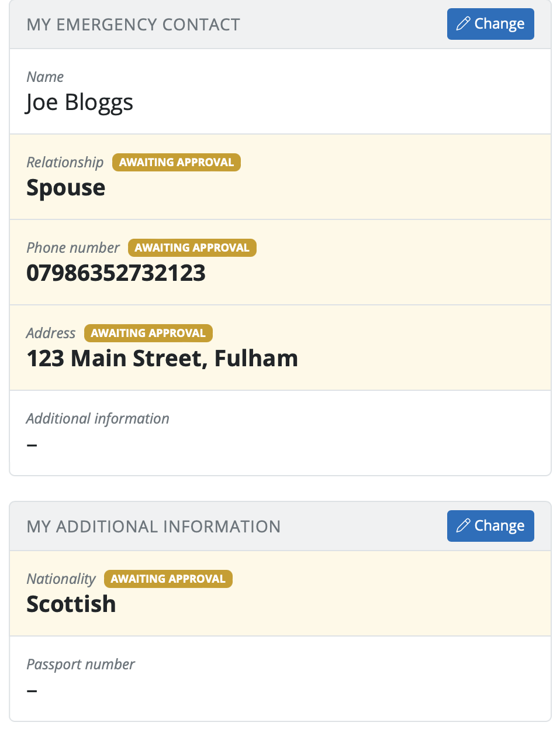The width and height of the screenshot is (560, 729).
Task: Click the empty dash under Passport number
Action: click(32, 691)
